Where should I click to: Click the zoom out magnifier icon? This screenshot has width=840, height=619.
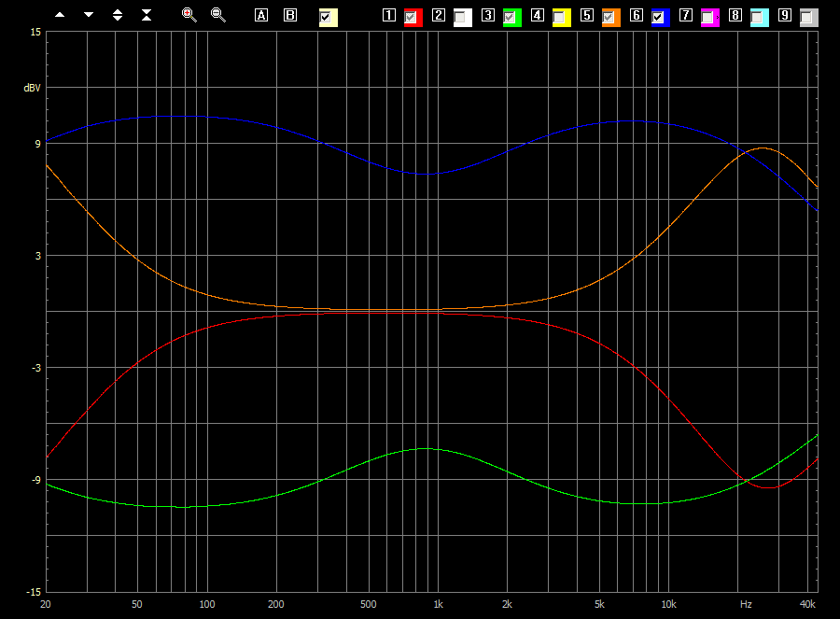click(218, 15)
